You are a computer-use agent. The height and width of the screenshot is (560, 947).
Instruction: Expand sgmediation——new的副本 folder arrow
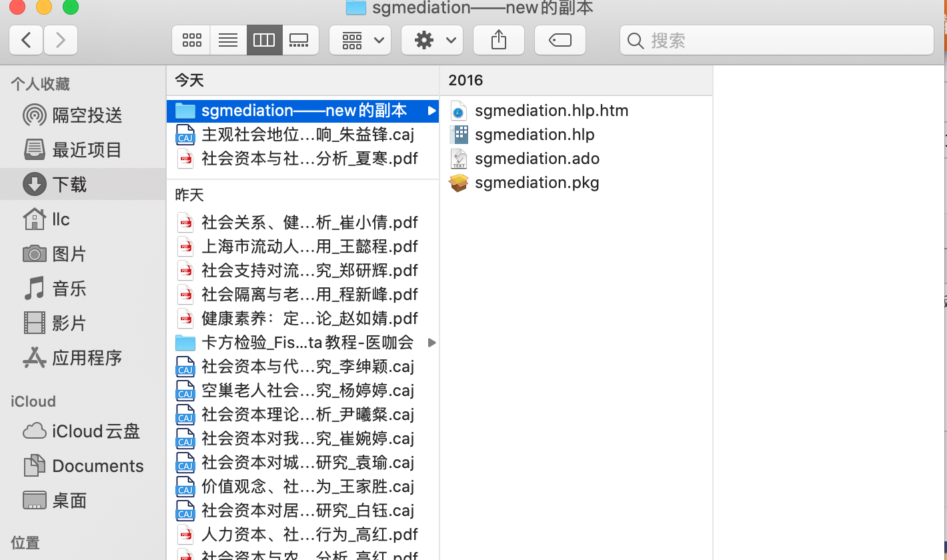431,111
